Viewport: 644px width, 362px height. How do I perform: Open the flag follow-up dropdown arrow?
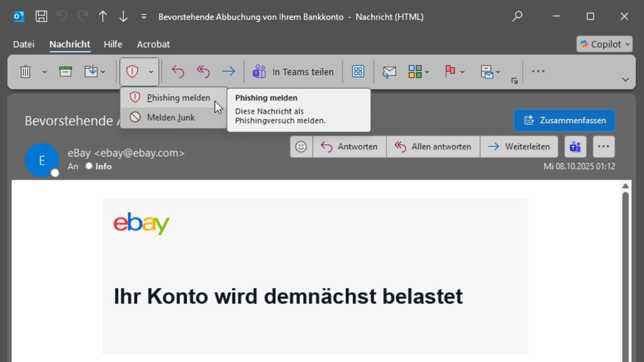[463, 71]
